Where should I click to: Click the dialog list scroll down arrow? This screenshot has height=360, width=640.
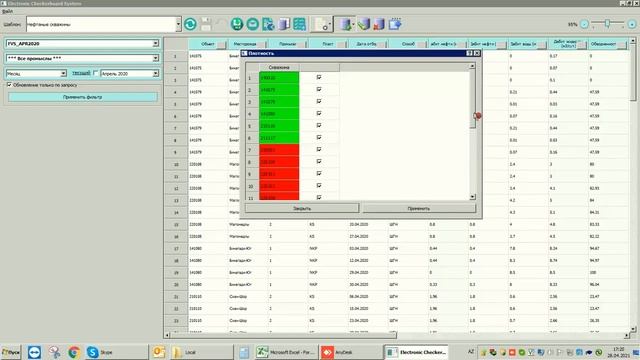coord(472,197)
